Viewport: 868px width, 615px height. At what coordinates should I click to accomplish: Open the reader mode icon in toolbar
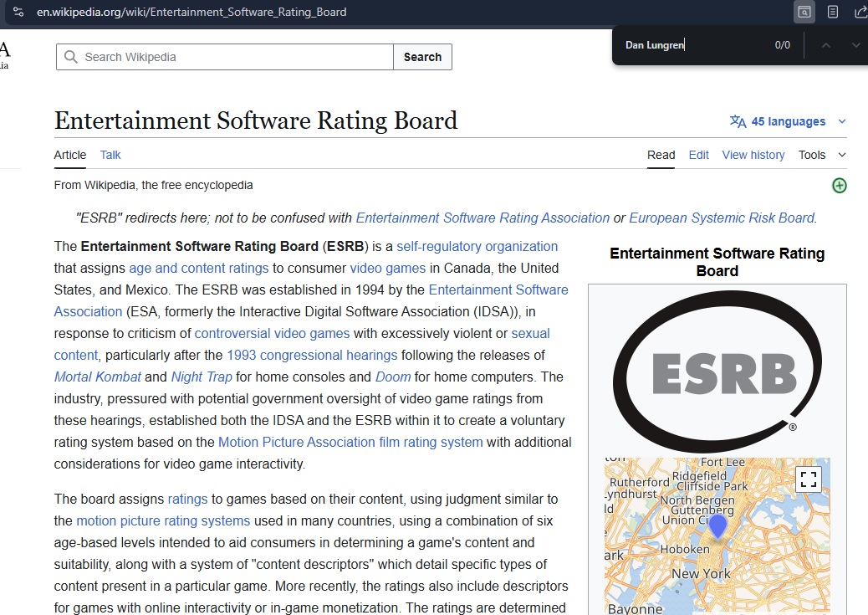pos(833,12)
